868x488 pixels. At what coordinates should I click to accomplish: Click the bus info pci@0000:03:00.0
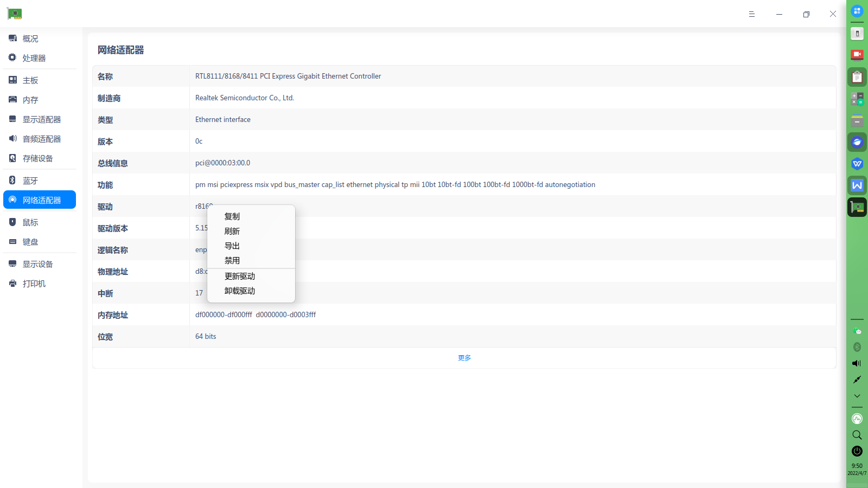[223, 163]
